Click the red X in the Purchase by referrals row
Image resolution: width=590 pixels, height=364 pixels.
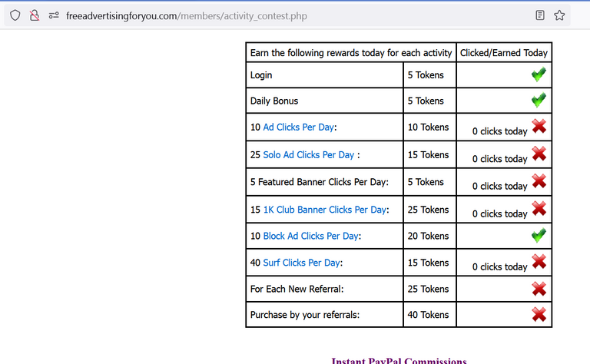[539, 314]
